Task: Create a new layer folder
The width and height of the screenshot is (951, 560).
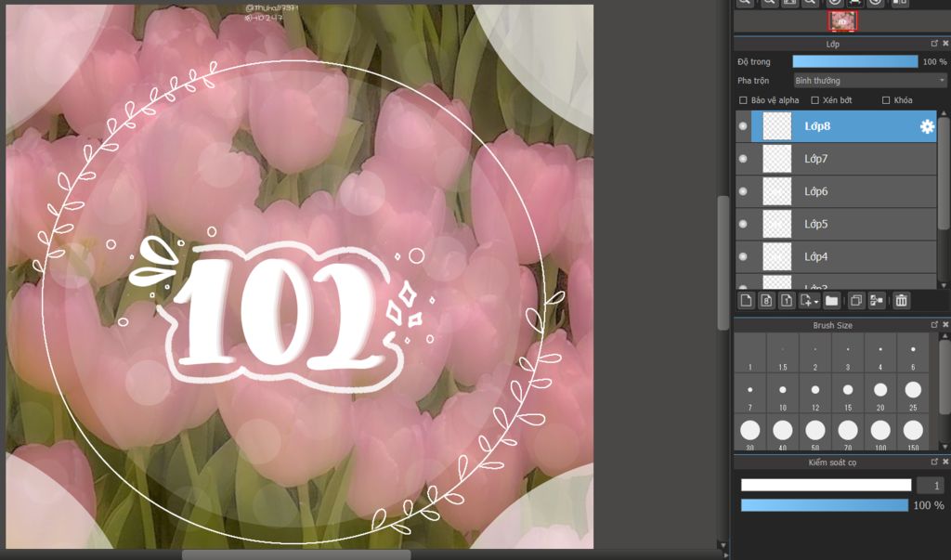Action: point(831,301)
